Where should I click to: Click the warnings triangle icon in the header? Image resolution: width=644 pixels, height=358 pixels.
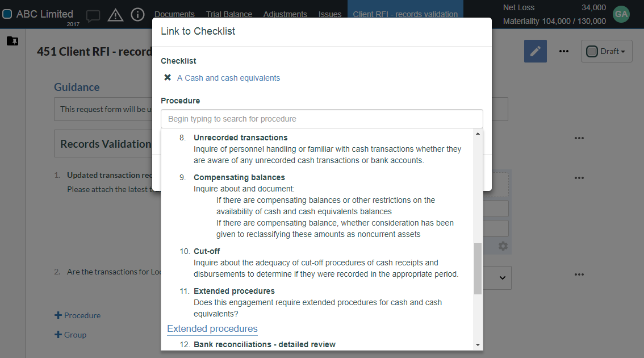pos(115,15)
